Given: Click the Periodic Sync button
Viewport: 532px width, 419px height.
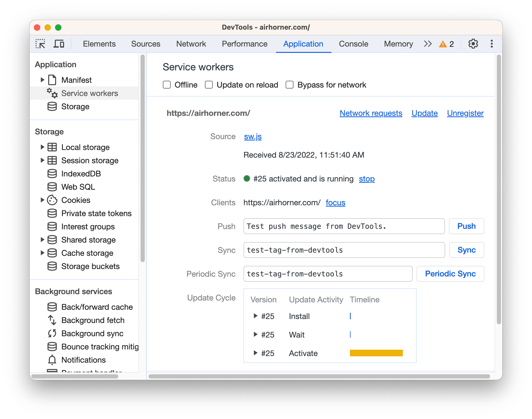Looking at the screenshot, I should (x=451, y=274).
